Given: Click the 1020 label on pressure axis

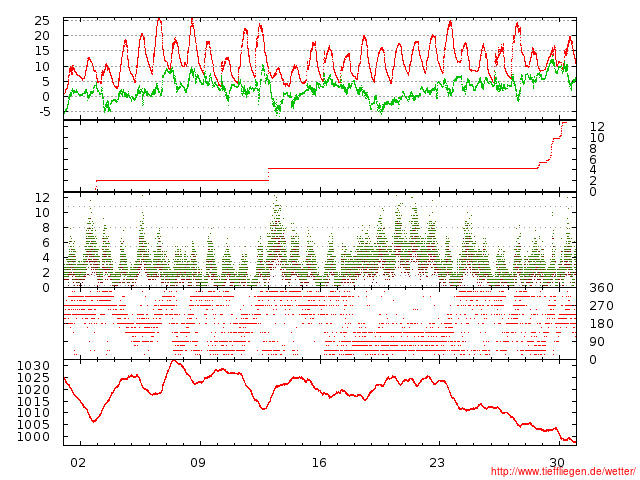Looking at the screenshot, I should pyautogui.click(x=33, y=389).
